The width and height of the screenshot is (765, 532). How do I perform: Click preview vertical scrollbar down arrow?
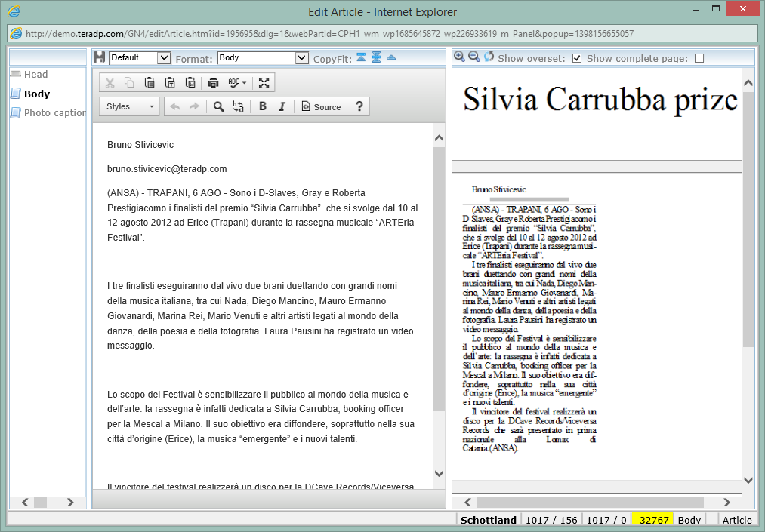[x=748, y=481]
